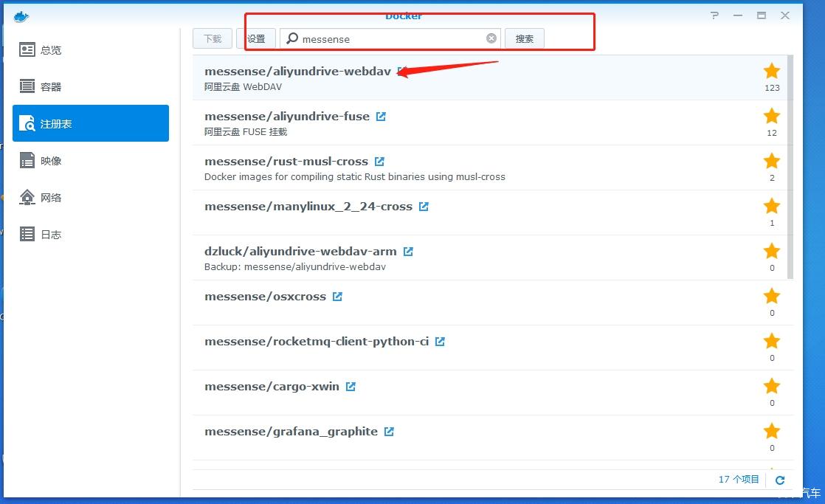Select the messense/rust-musl-cross row

(490, 168)
